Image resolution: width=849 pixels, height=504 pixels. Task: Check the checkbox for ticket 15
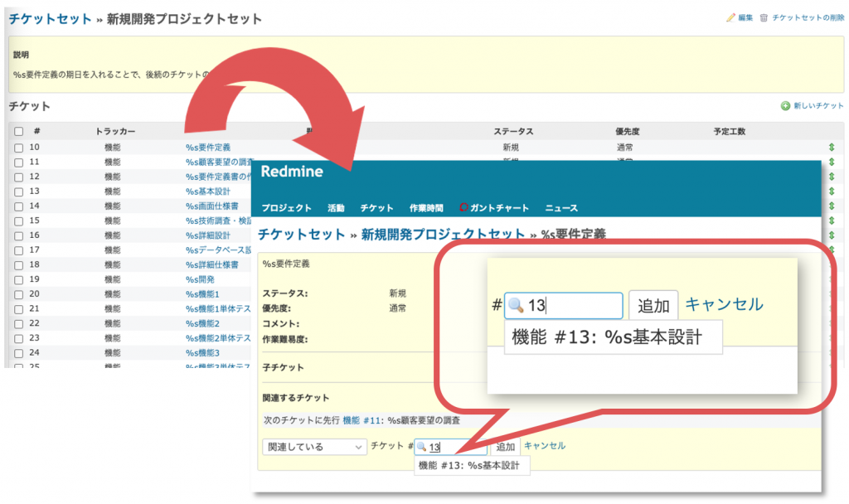(x=19, y=220)
